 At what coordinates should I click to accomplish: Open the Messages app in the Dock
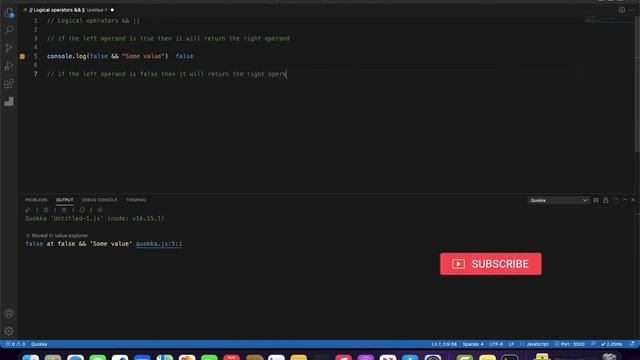point(98,358)
